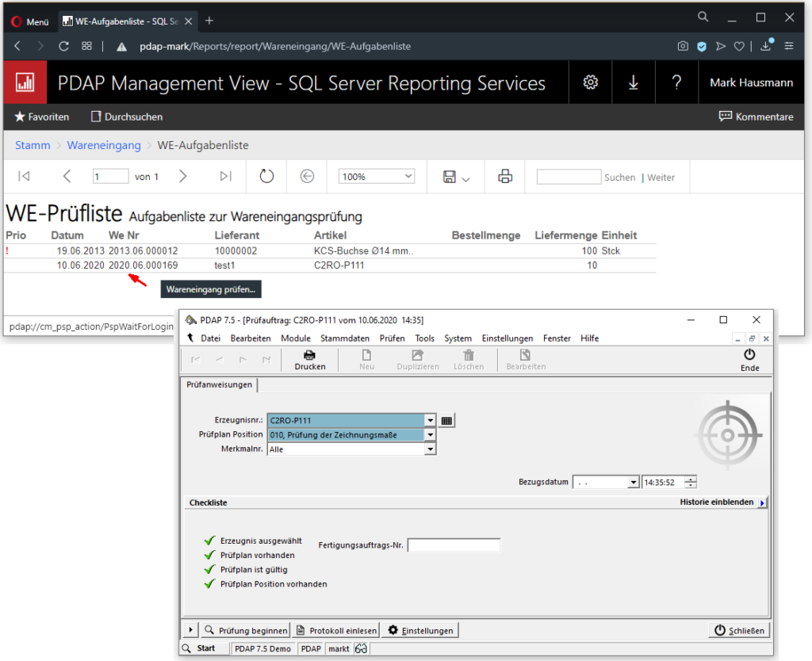Open Wareneingang breadcrumb link
The height and width of the screenshot is (661, 812).
tap(104, 146)
